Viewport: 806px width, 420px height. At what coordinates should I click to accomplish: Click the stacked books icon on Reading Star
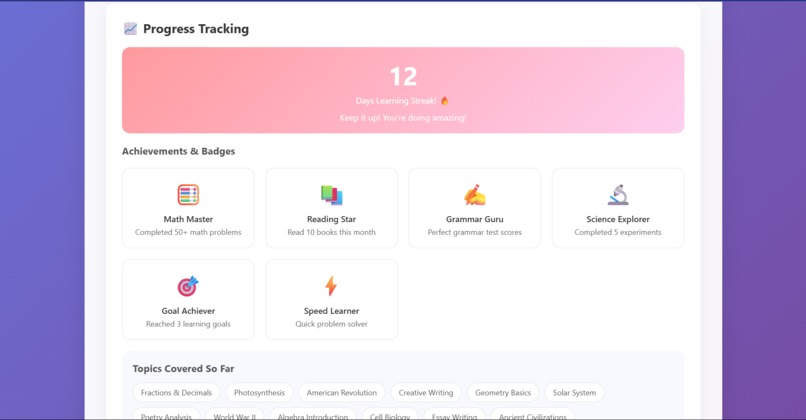point(332,195)
